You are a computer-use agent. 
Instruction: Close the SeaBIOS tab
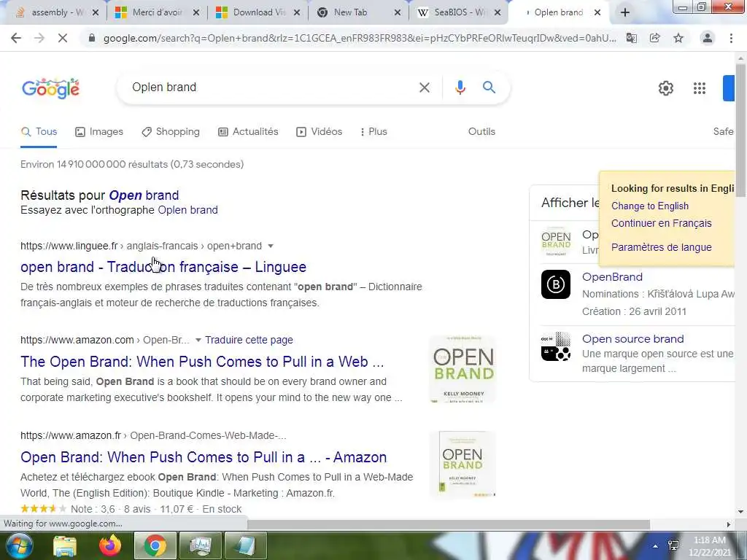pyautogui.click(x=498, y=13)
